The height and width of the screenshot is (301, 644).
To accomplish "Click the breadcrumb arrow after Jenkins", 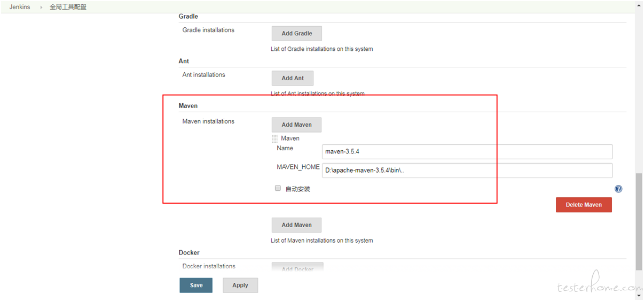I will (41, 7).
